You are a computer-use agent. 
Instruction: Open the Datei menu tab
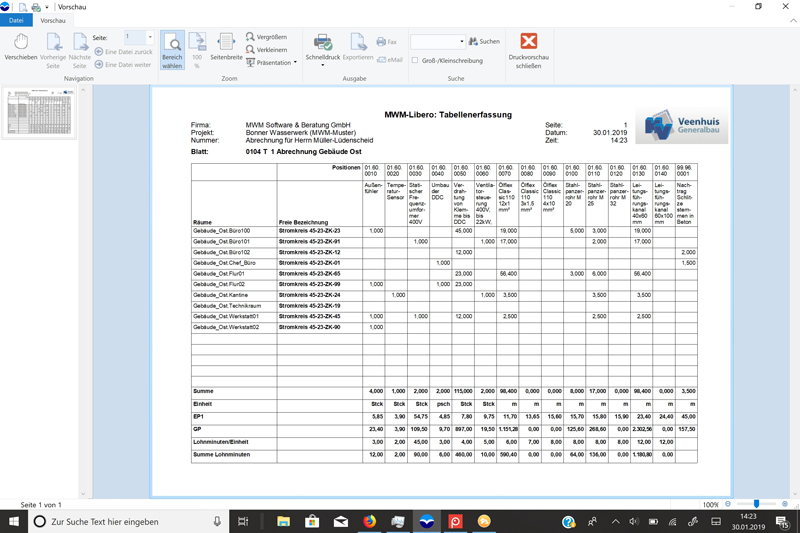(x=16, y=20)
